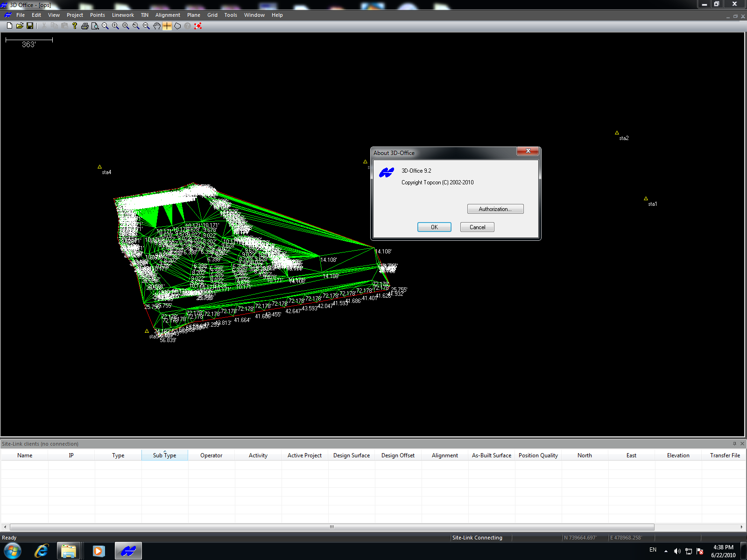Click the Active Project column header

pos(305,455)
